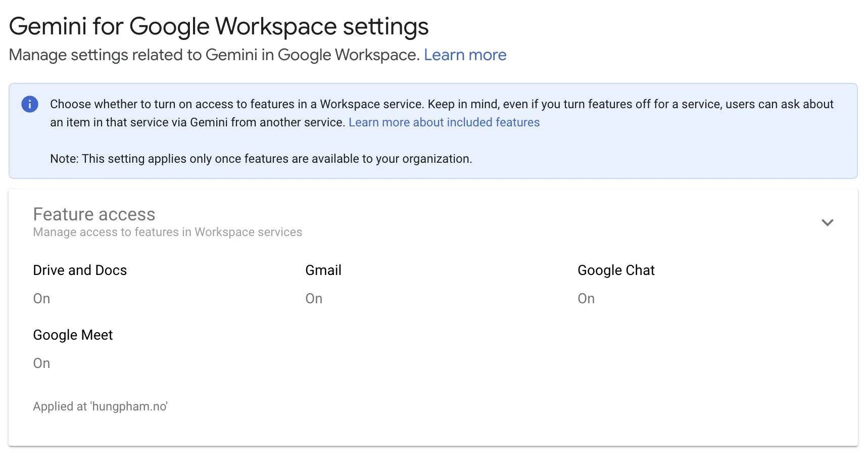Open Learn more about included features link
The image size is (868, 461).
(x=444, y=122)
